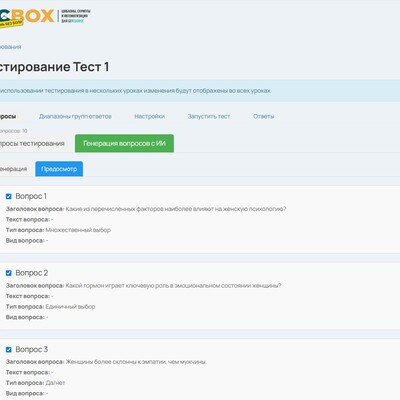Open the Запустить тест tab
Image resolution: width=400 pixels, height=400 pixels.
(x=209, y=116)
